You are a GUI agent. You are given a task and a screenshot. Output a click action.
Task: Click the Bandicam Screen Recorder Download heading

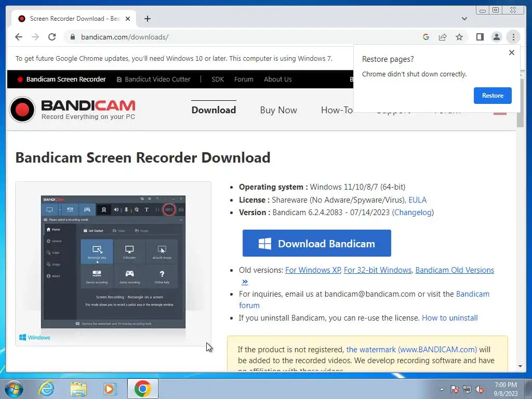click(x=143, y=158)
